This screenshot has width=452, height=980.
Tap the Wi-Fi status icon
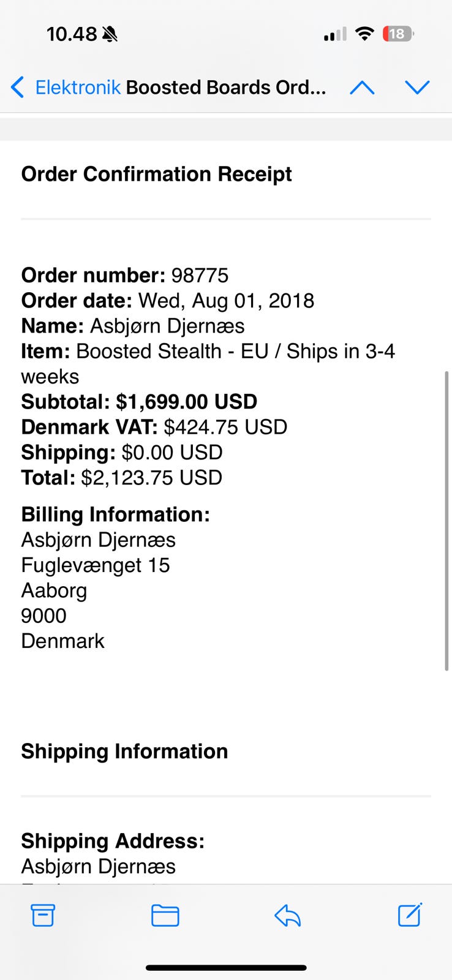(364, 34)
